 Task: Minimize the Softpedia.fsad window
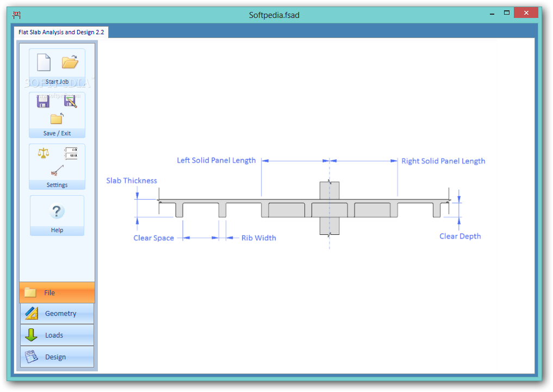[492, 13]
